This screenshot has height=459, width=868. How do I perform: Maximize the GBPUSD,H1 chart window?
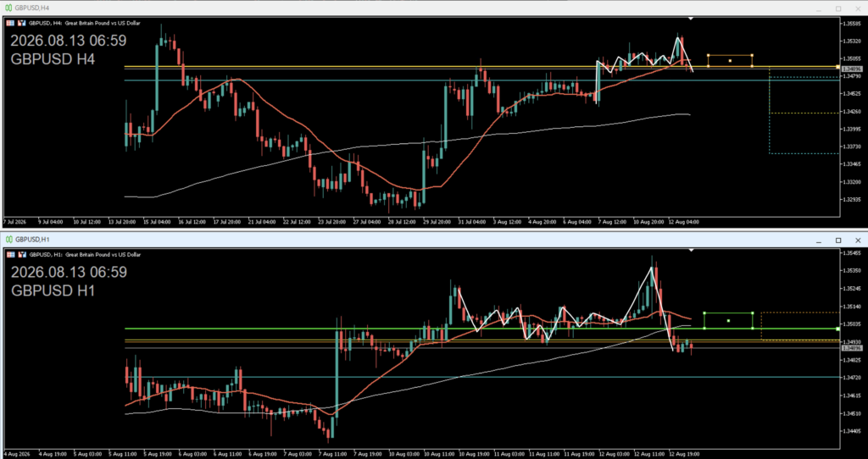point(838,241)
